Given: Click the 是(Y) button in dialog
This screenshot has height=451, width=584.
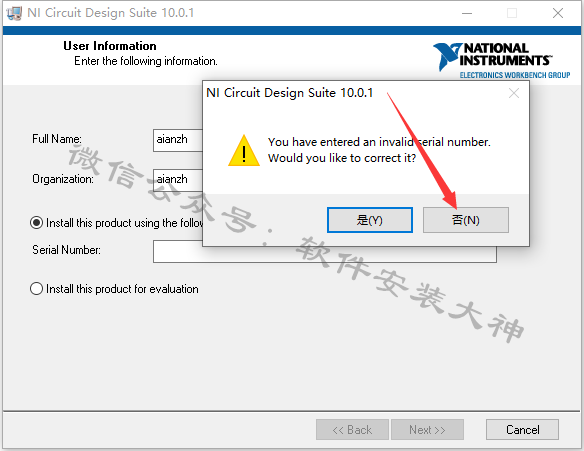Looking at the screenshot, I should pyautogui.click(x=370, y=220).
